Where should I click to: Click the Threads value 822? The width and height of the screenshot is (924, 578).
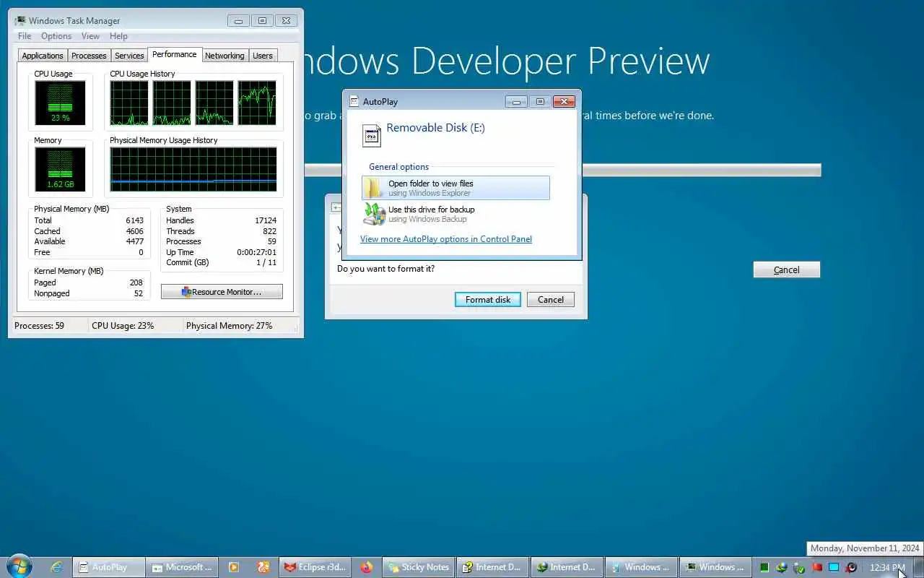(x=269, y=231)
